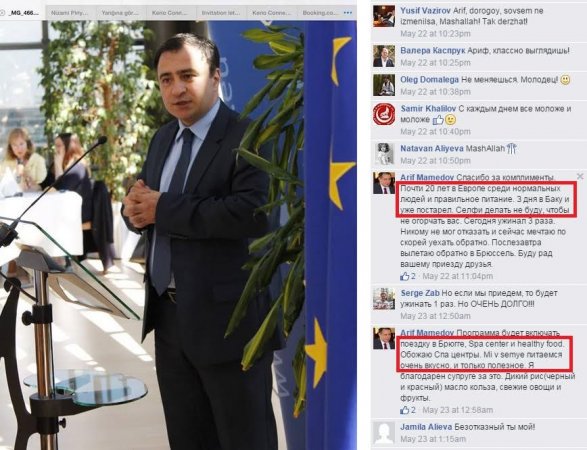Click Jamila Alieva's default silhouette avatar

click(384, 432)
